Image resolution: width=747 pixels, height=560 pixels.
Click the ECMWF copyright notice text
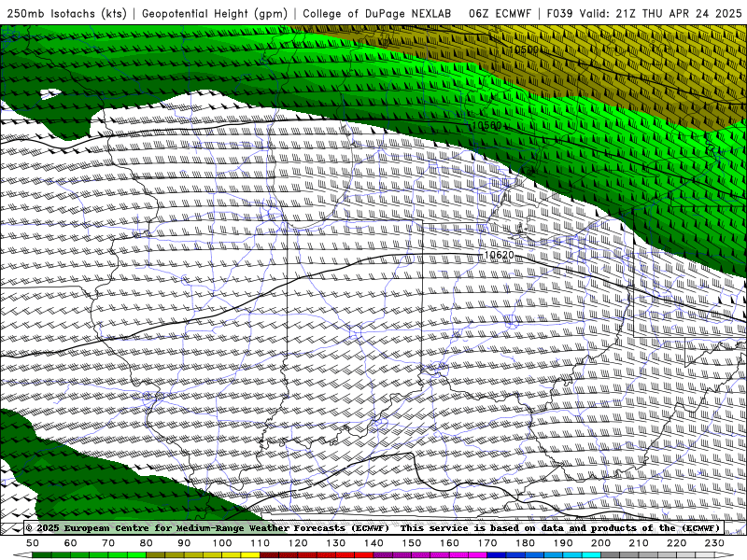tap(207, 528)
